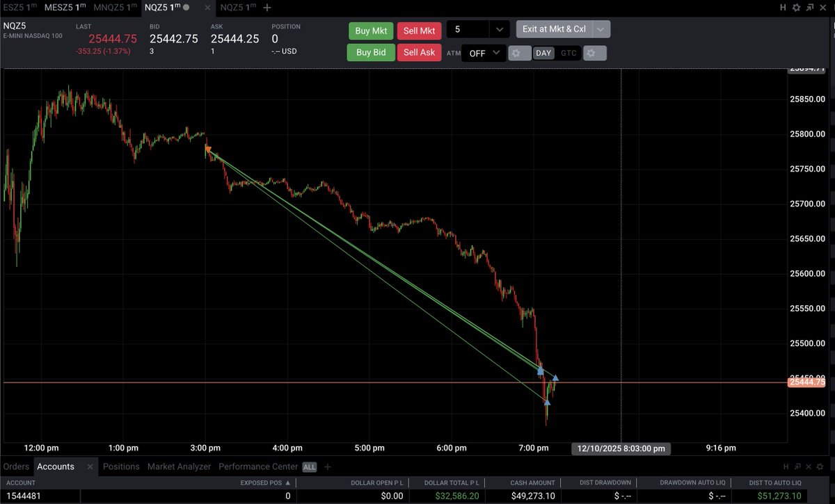
Task: Click the H icon on the Accounts panel
Action: (785, 466)
